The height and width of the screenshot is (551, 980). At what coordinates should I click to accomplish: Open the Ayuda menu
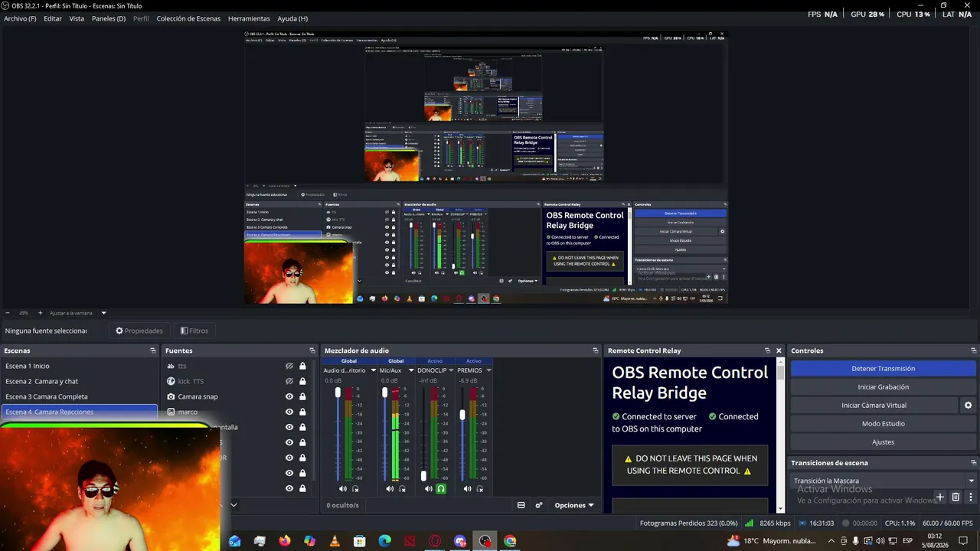[x=292, y=18]
